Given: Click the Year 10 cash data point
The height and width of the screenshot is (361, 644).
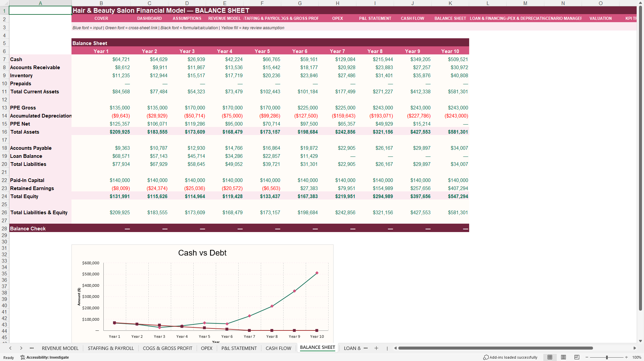Looking at the screenshot, I should 317,273.
